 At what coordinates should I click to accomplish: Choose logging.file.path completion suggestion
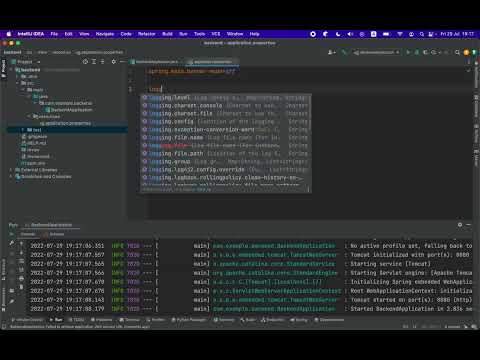(226, 154)
